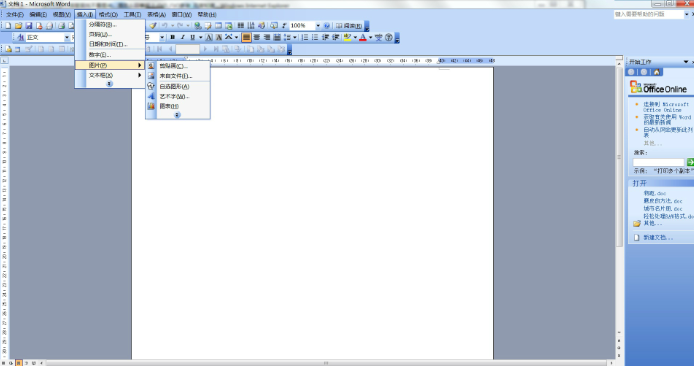Open the 工具(T) Tools menu
This screenshot has height=366, width=694.
(x=132, y=15)
